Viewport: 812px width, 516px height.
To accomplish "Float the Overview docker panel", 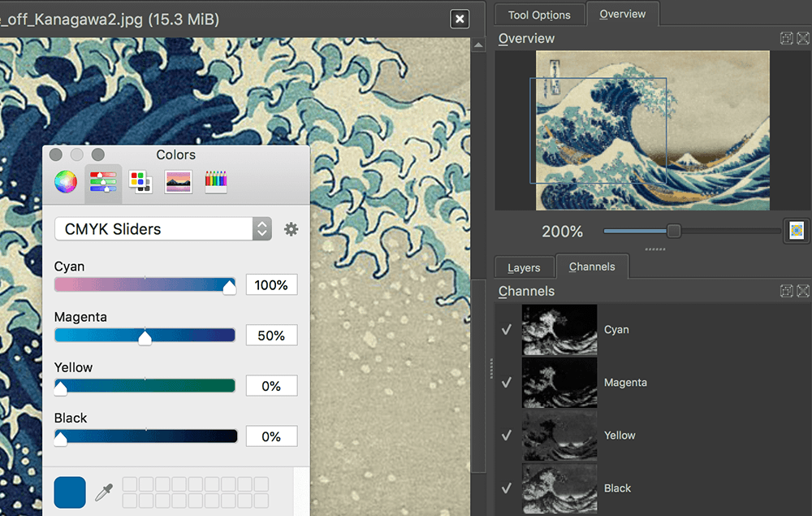I will click(x=786, y=38).
